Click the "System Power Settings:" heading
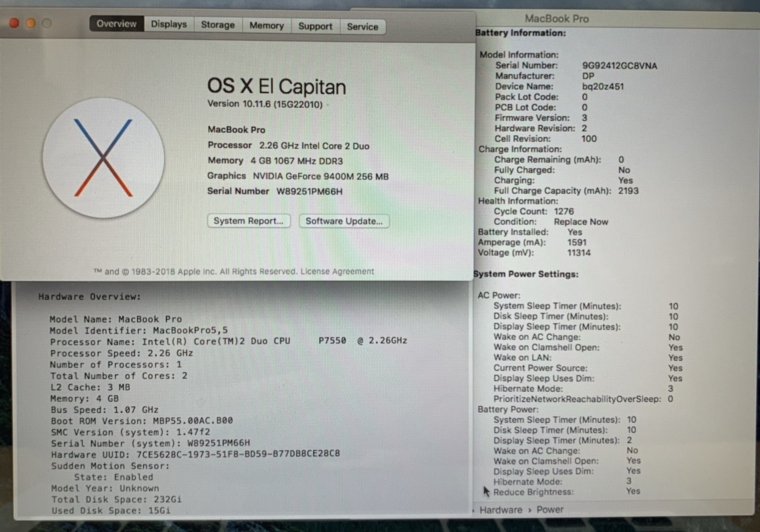This screenshot has height=532, width=760. pos(526,274)
